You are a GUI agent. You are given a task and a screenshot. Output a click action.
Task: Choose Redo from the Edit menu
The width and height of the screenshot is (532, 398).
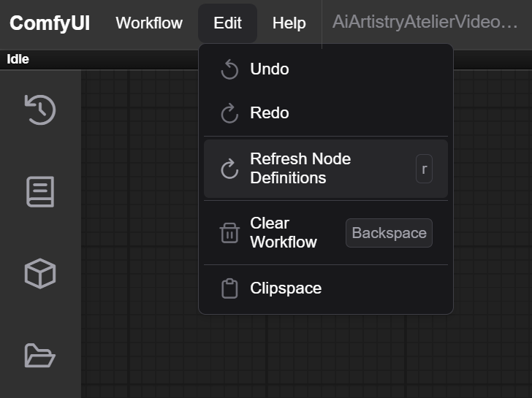point(326,113)
